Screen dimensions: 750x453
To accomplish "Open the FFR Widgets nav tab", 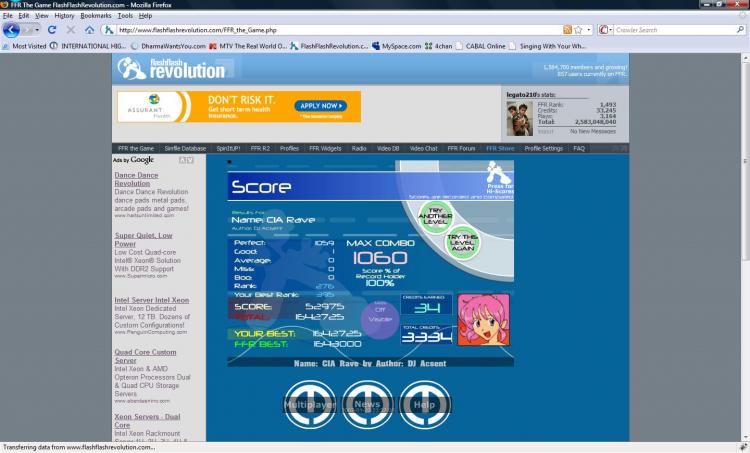I will click(x=325, y=148).
